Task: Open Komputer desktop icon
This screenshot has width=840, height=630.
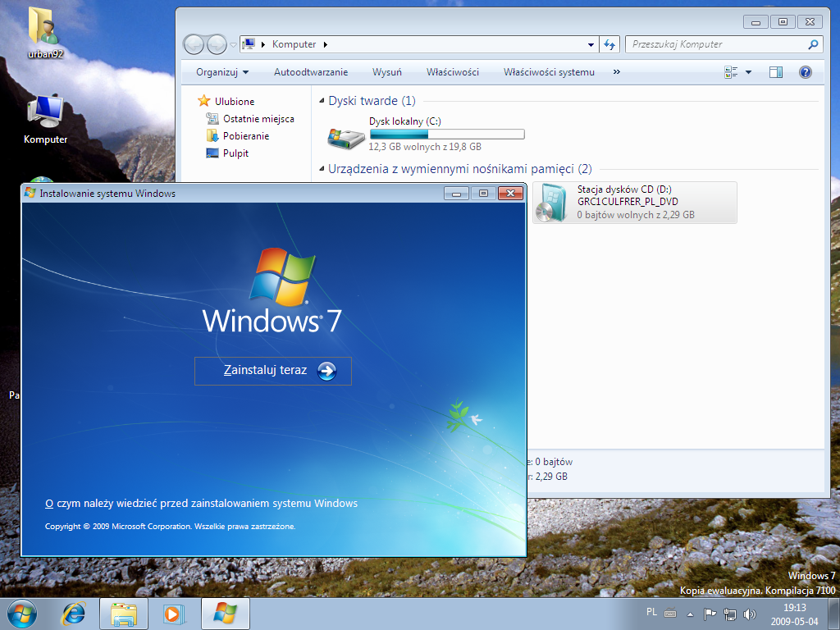Action: pos(46,119)
